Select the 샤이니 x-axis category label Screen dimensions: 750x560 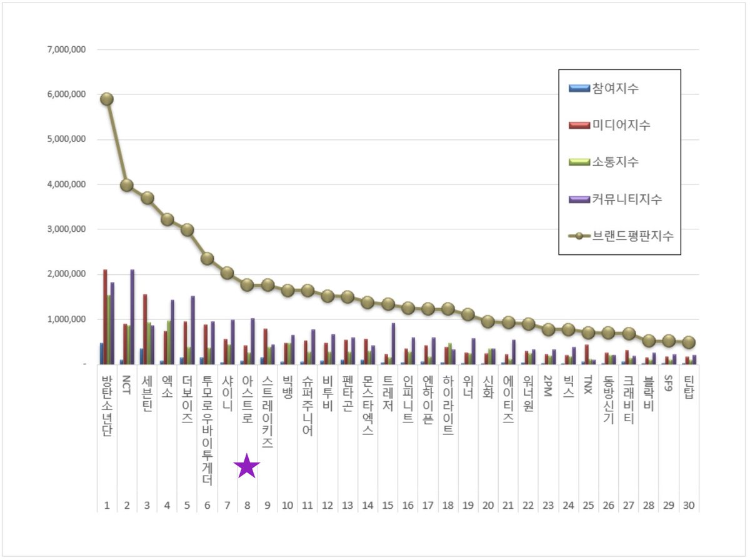227,394
